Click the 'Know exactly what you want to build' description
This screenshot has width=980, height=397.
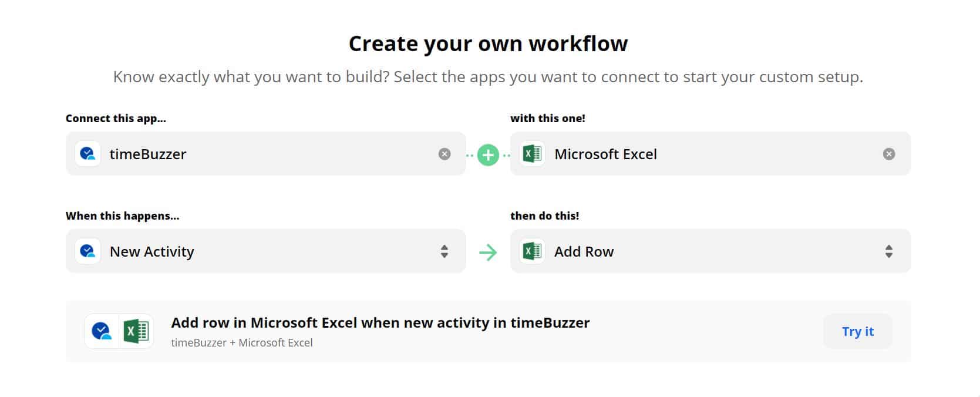[x=488, y=77]
